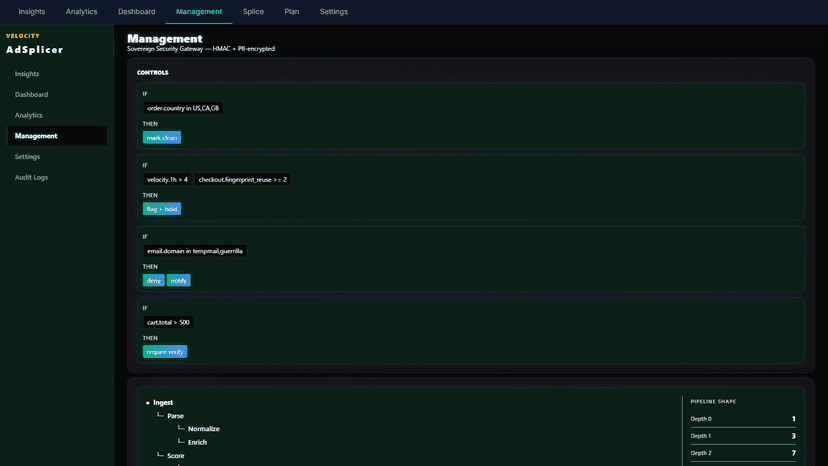Click the Management page title
The height and width of the screenshot is (466, 828).
165,39
